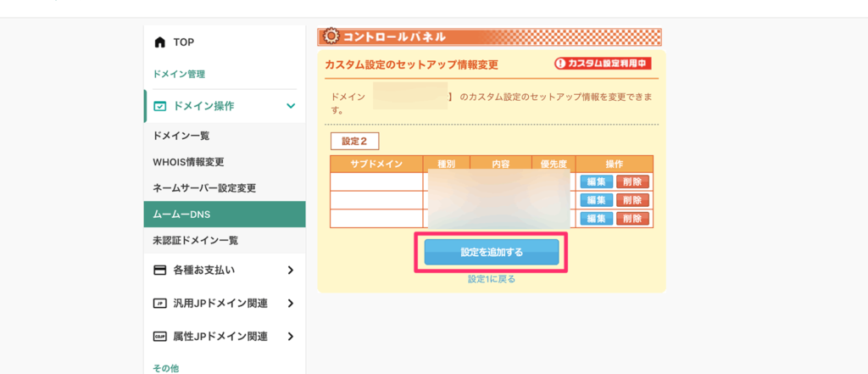Click the 種別 column header
This screenshot has height=374, width=868.
tap(446, 164)
